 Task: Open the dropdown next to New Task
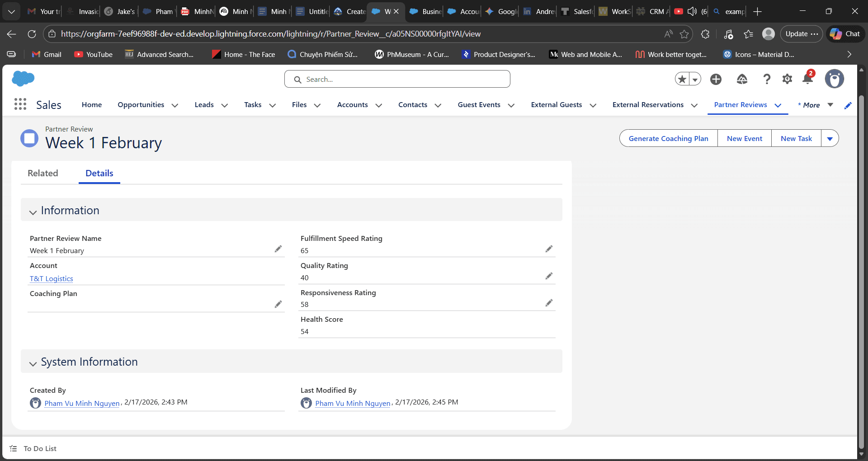point(830,138)
